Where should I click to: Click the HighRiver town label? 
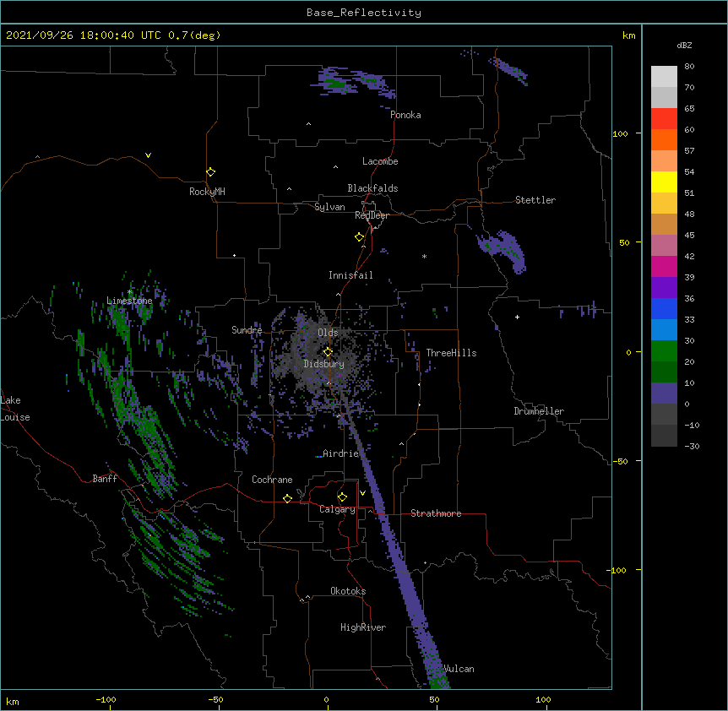363,627
